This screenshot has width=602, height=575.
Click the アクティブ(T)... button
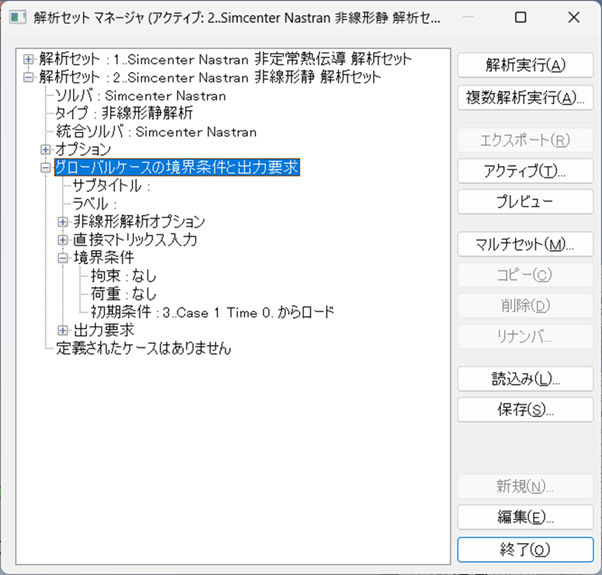[x=525, y=171]
